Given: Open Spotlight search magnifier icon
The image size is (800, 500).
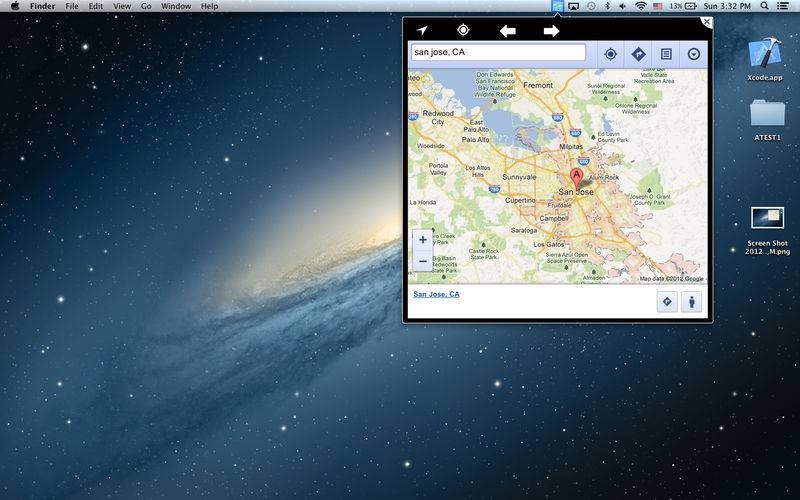Looking at the screenshot, I should pos(764,6).
